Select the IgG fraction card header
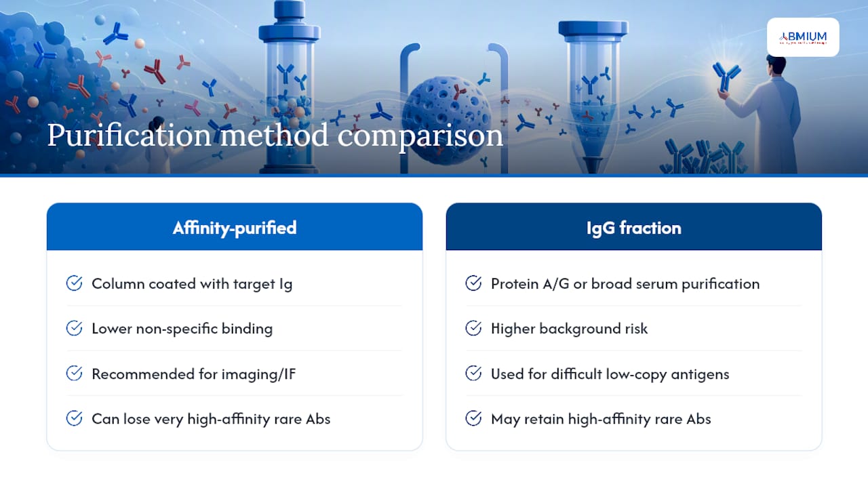This screenshot has width=868, height=488. click(x=634, y=227)
